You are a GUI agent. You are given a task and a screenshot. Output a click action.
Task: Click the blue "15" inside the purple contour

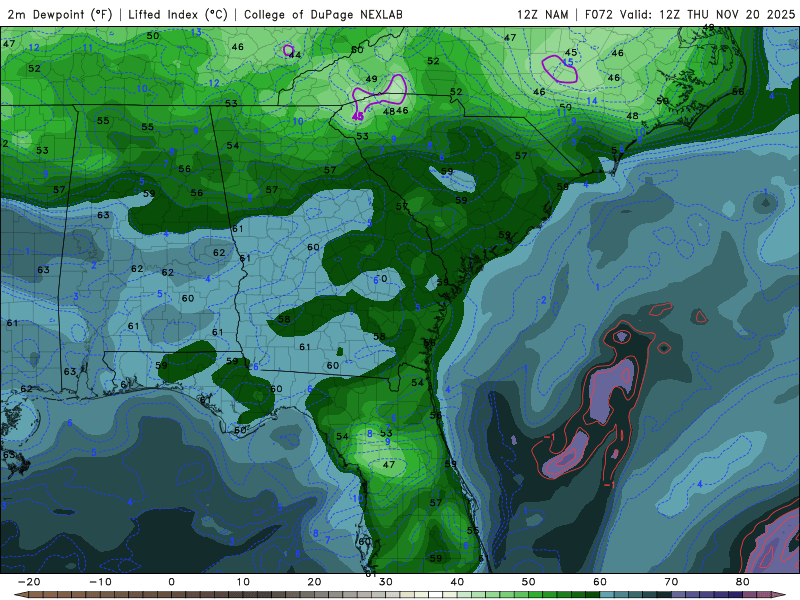click(568, 62)
